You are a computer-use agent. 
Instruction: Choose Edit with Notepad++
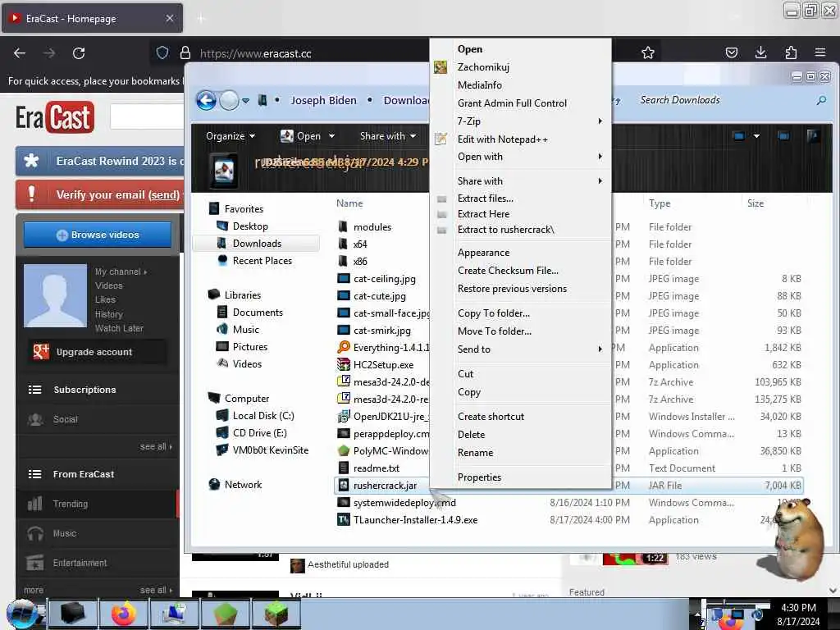(503, 139)
